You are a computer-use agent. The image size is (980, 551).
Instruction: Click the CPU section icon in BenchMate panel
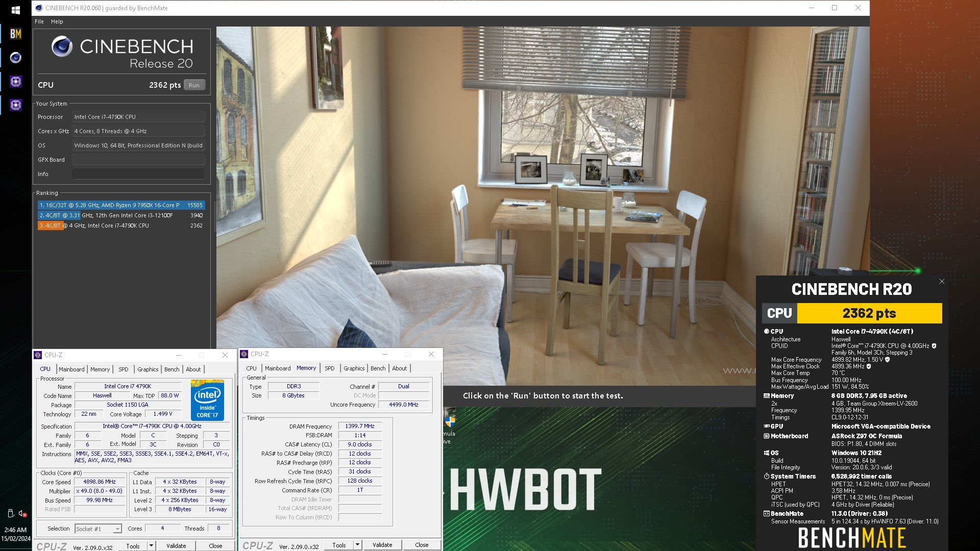766,332
